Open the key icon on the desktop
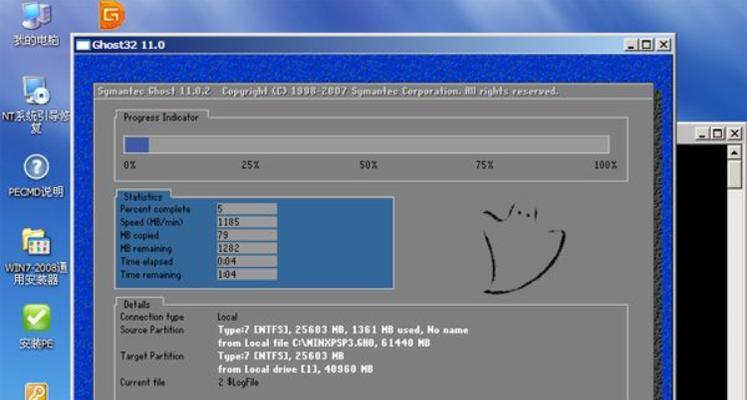Screen dimensions: 747x400 point(36,391)
